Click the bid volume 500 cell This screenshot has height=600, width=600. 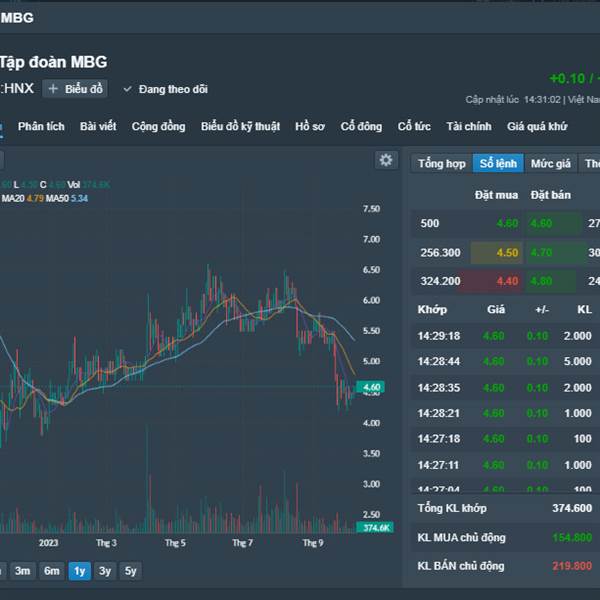coord(430,223)
